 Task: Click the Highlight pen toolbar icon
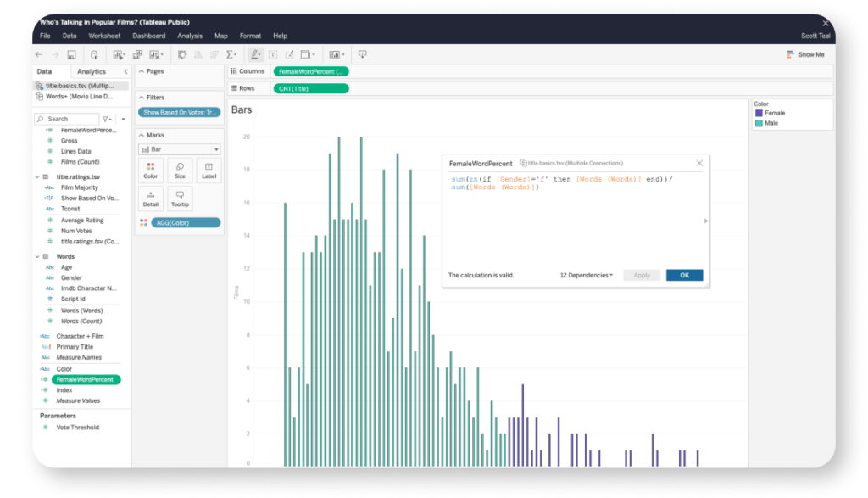coord(255,54)
